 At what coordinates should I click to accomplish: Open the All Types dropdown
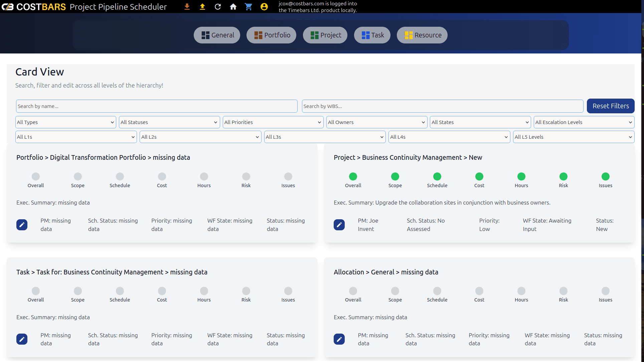tap(66, 122)
